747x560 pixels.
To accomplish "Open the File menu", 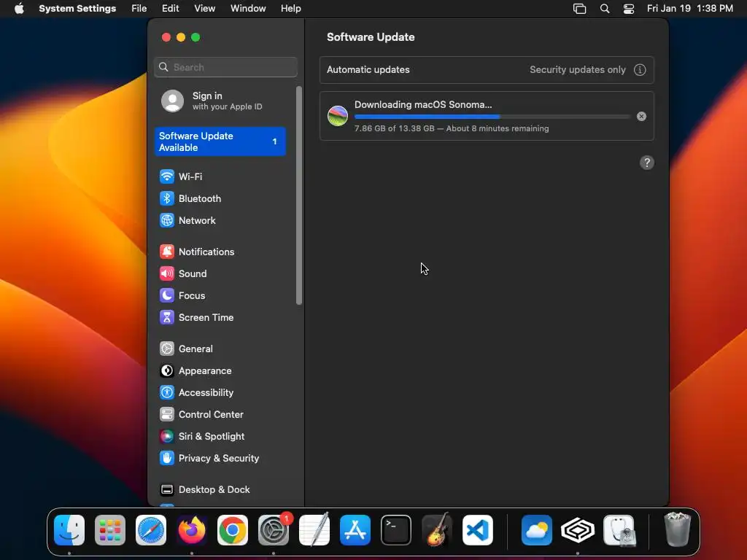I will coord(139,9).
